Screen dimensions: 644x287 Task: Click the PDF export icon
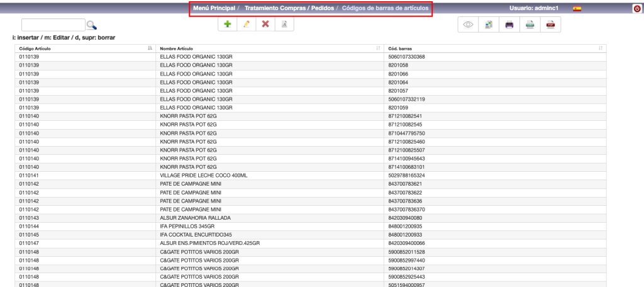click(x=550, y=25)
